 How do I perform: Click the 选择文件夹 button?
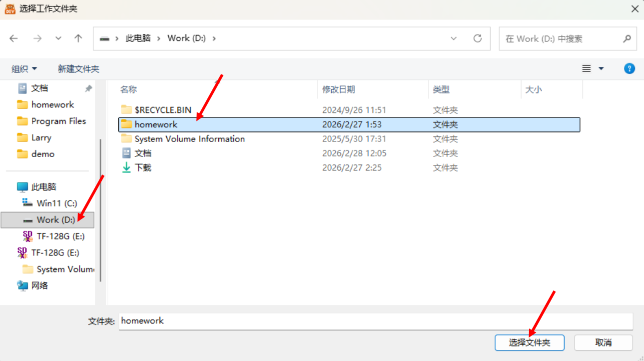529,342
